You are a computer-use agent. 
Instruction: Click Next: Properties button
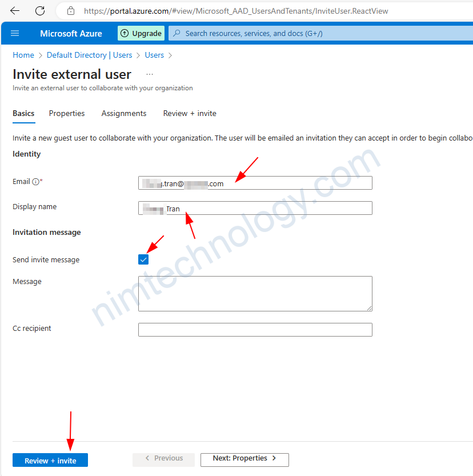(244, 459)
